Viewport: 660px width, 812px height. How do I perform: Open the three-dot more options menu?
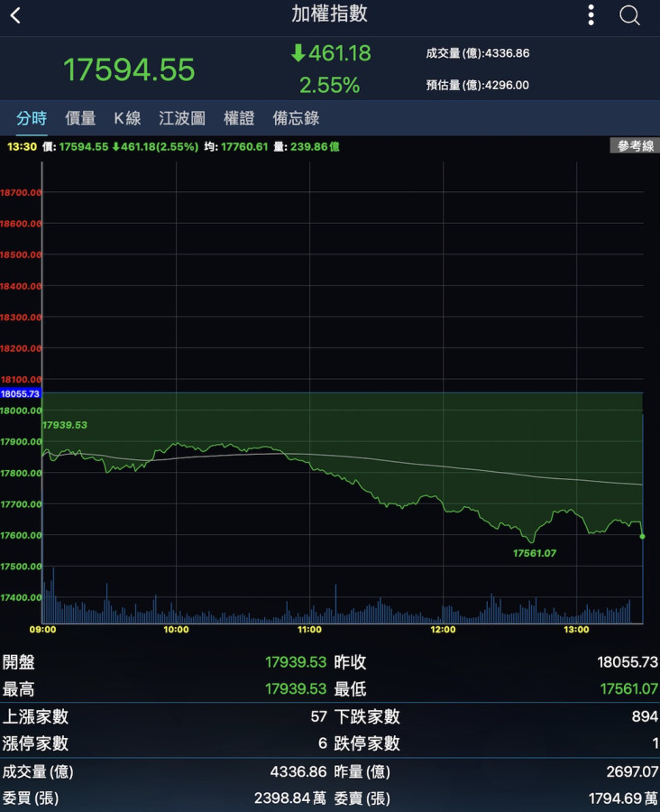(x=591, y=15)
